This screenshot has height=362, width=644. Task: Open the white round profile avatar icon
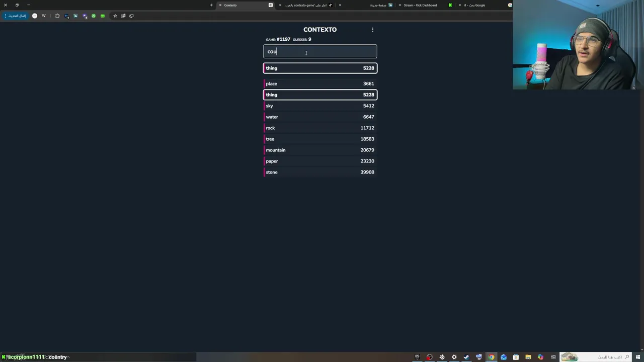tap(35, 16)
